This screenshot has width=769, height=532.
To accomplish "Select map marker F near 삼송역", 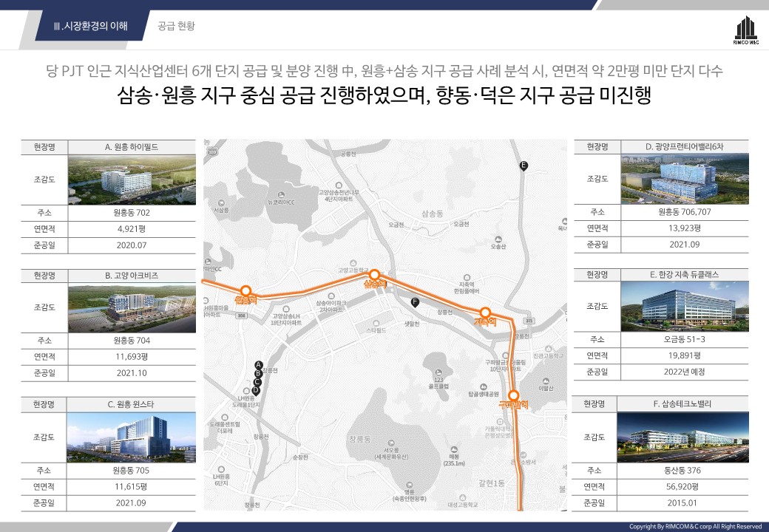I will coord(415,301).
